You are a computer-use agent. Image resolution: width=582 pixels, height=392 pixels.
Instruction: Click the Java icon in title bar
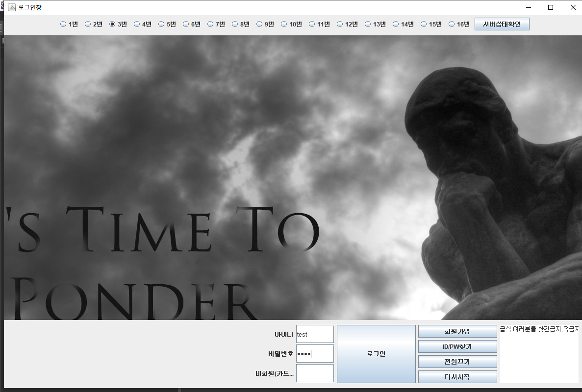[11, 7]
